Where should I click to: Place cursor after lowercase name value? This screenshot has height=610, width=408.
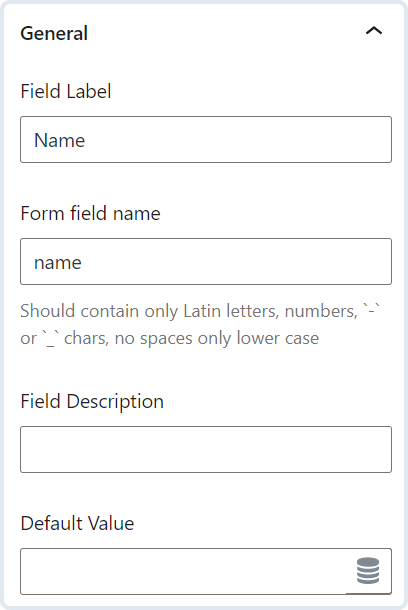[x=82, y=263]
